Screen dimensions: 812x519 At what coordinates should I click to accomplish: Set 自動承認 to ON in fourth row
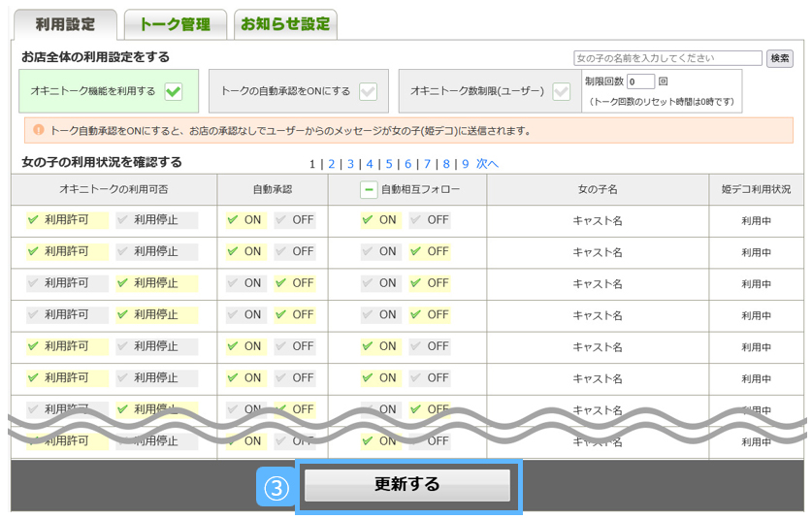pos(244,314)
